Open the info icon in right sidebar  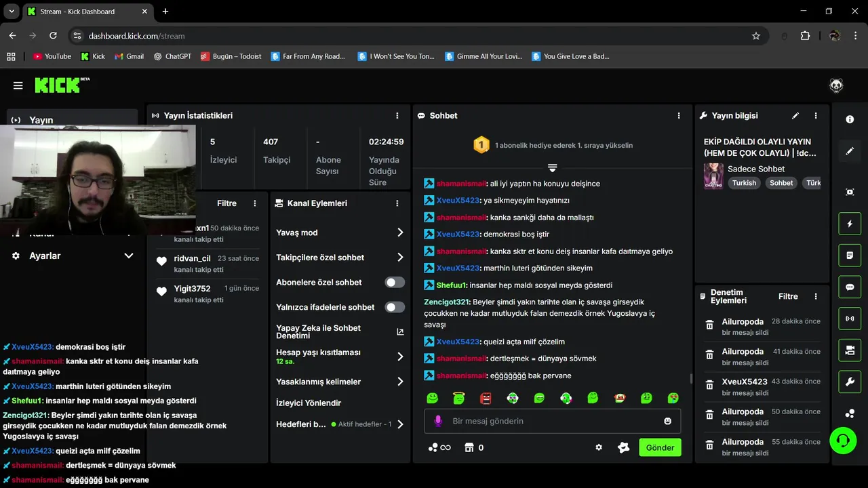(x=850, y=119)
